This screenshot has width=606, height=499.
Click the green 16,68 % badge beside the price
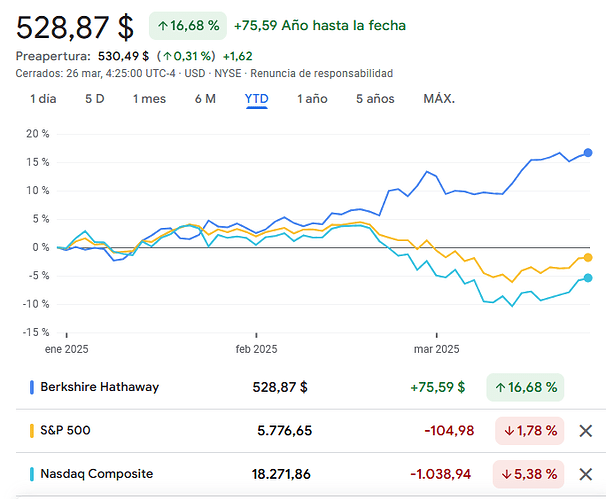[x=188, y=25]
